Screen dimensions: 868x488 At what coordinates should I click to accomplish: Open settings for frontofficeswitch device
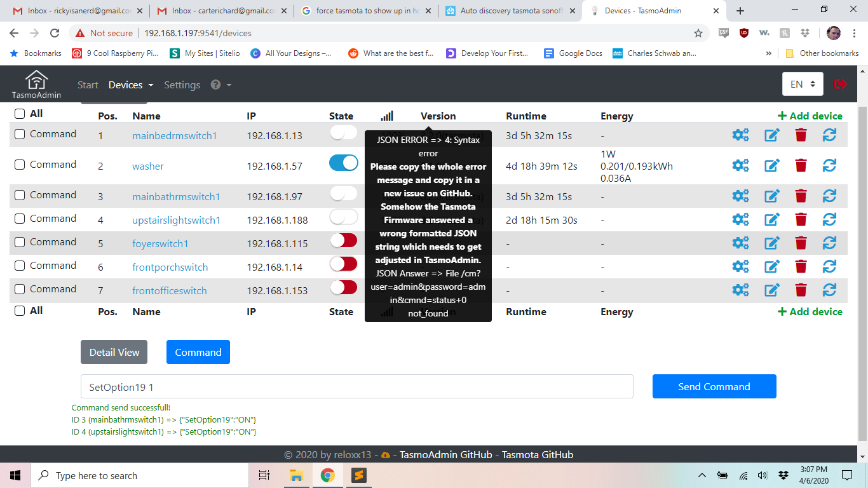pyautogui.click(x=741, y=289)
